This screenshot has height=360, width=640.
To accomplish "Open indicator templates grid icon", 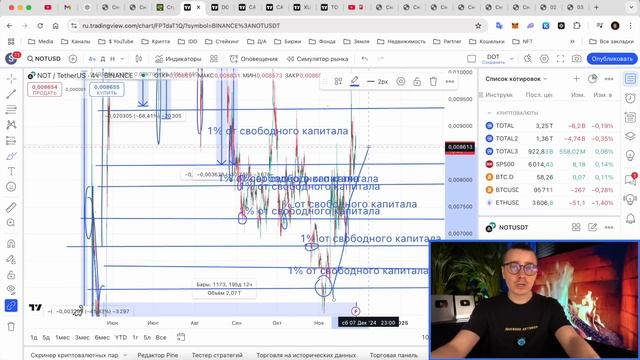I will coord(214,59).
